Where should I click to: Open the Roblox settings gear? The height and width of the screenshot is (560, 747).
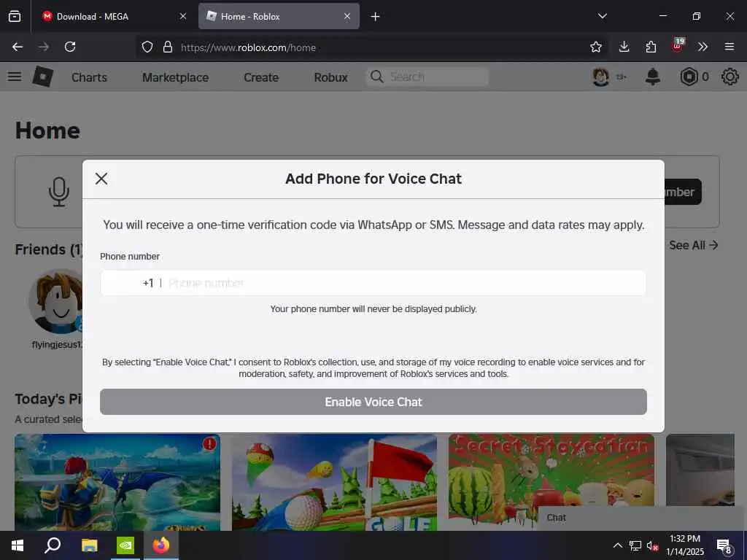729,77
